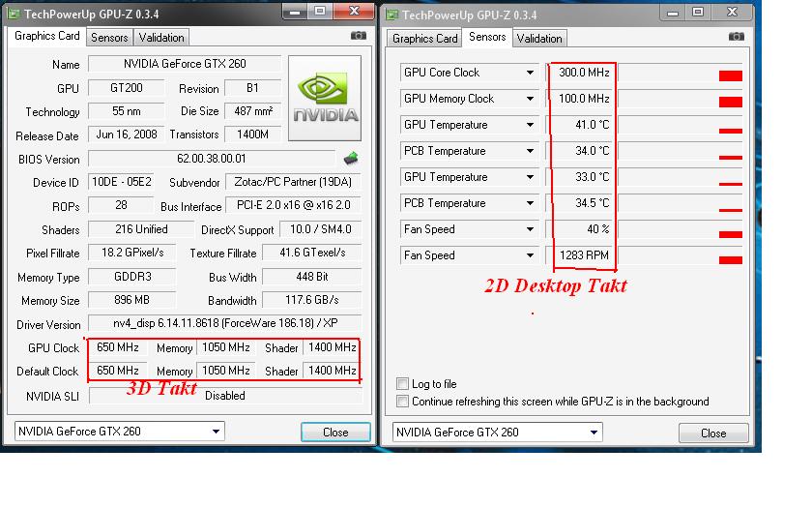
Task: Click the Die Size value 487 mm²
Action: tap(253, 111)
